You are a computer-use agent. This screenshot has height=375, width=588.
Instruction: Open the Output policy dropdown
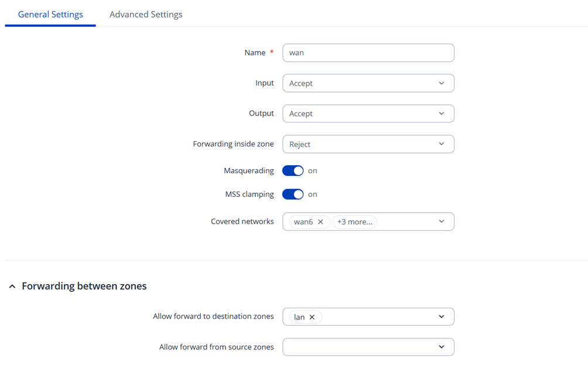tap(368, 114)
